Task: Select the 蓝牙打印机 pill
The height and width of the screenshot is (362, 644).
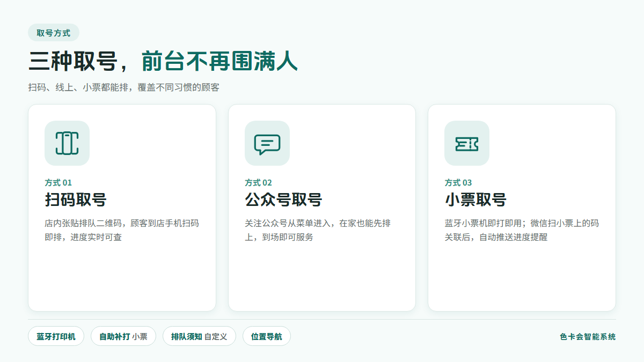Action: [56, 336]
